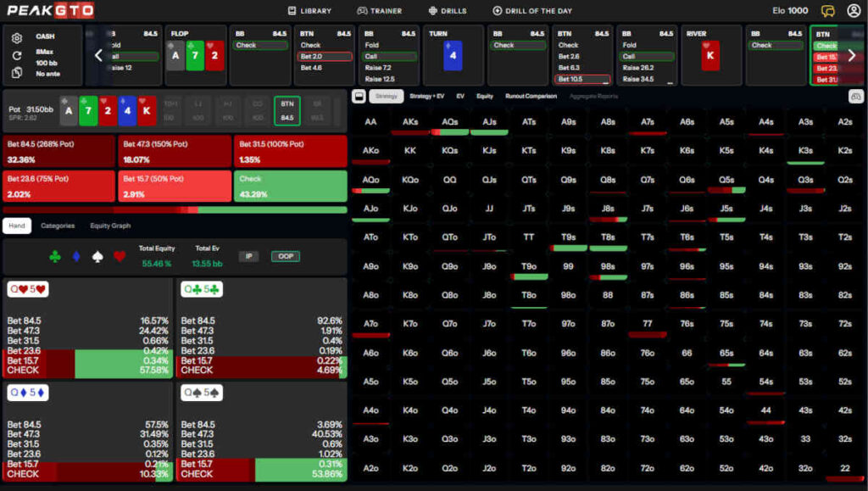Toggle the panel layout icon left of Strategy
Screen dimensions: 868x491
tap(359, 97)
